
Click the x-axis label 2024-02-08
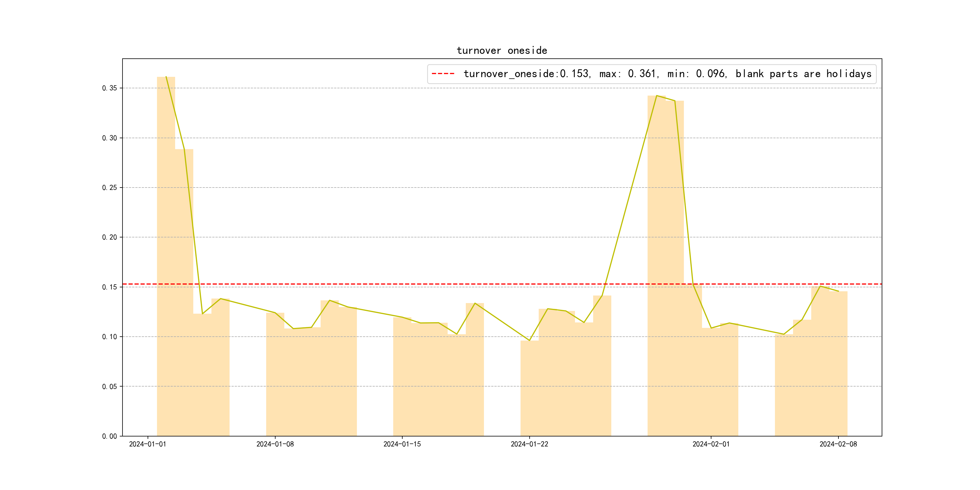pos(838,444)
